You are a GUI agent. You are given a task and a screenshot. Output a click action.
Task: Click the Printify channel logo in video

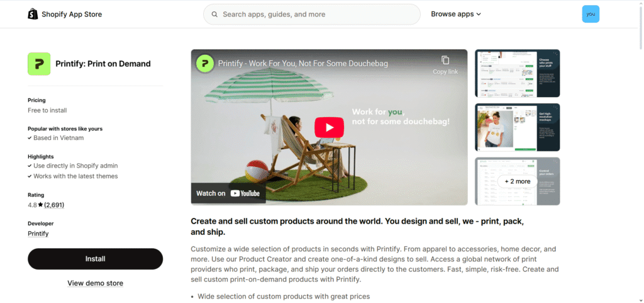(205, 64)
